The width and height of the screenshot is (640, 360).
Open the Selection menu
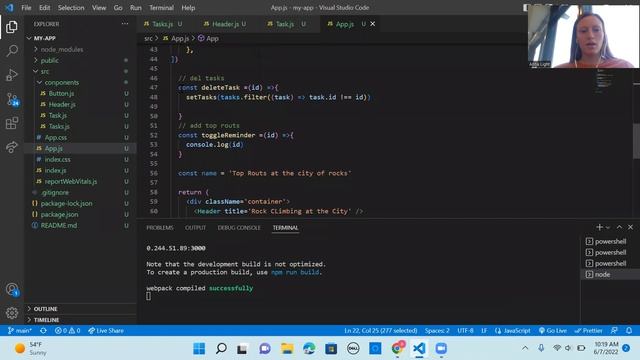pos(71,8)
